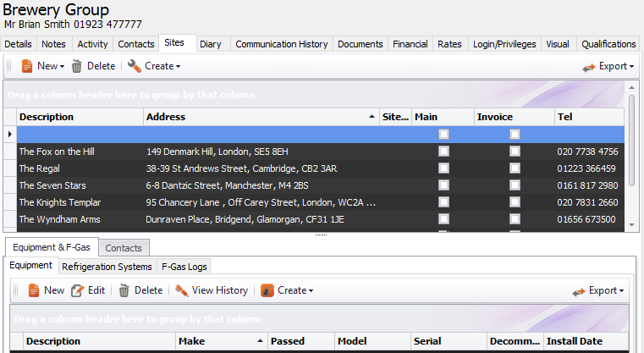
Task: Toggle the Main checkbox for The Wyndham Arms
Action: tap(443, 218)
